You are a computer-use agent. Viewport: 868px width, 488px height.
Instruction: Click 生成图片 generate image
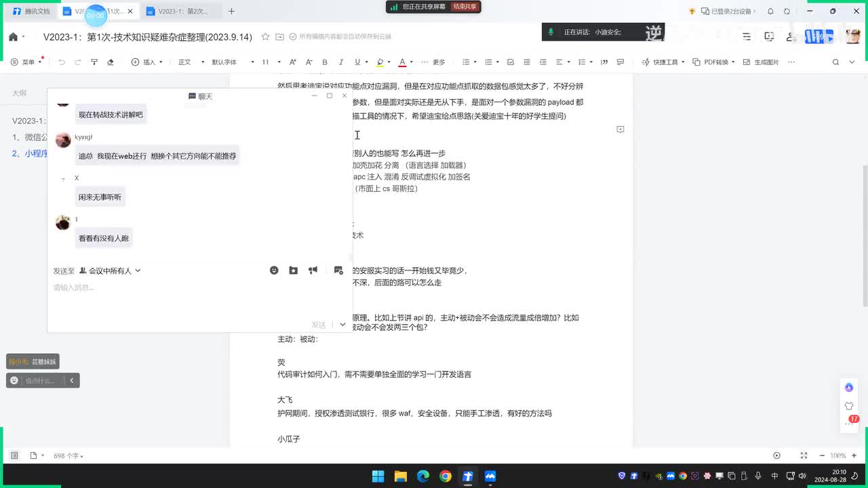[x=761, y=62]
